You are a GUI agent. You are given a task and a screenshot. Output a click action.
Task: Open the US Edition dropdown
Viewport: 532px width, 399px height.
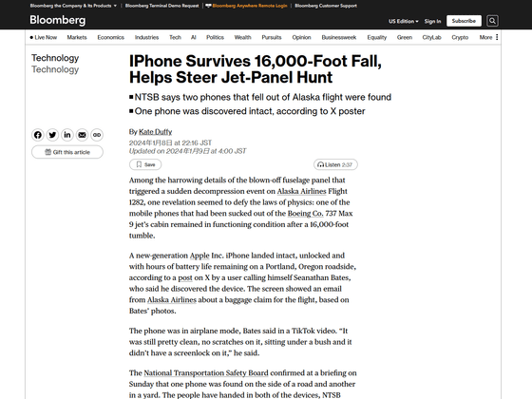[x=404, y=21]
